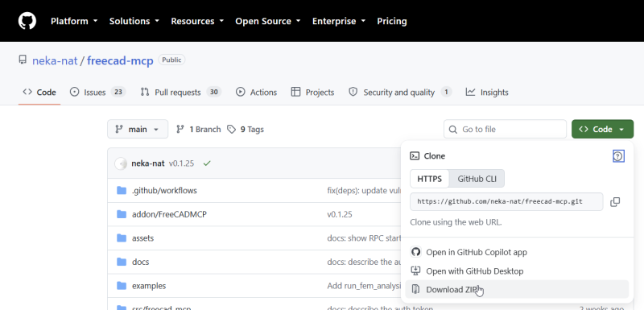Click the folder icon beside docs

122,262
